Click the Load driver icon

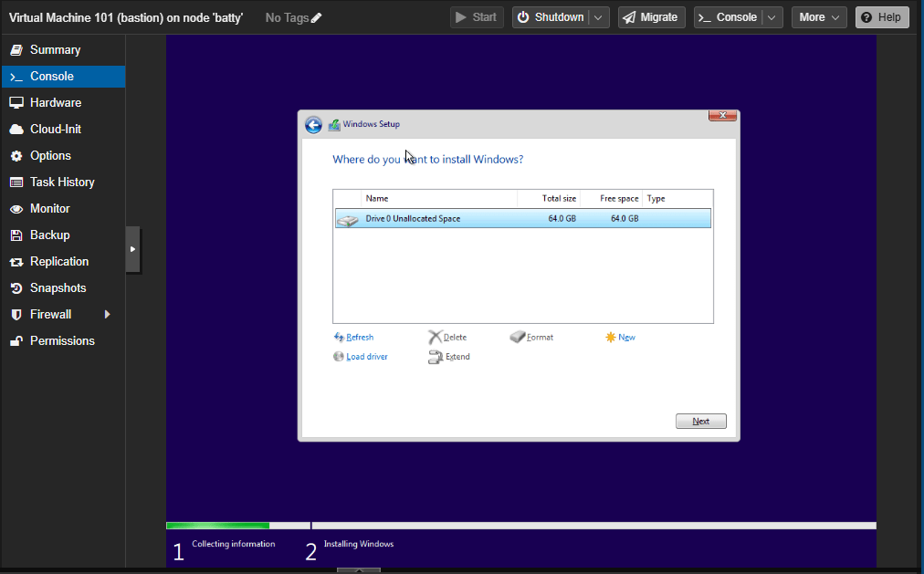pyautogui.click(x=339, y=357)
